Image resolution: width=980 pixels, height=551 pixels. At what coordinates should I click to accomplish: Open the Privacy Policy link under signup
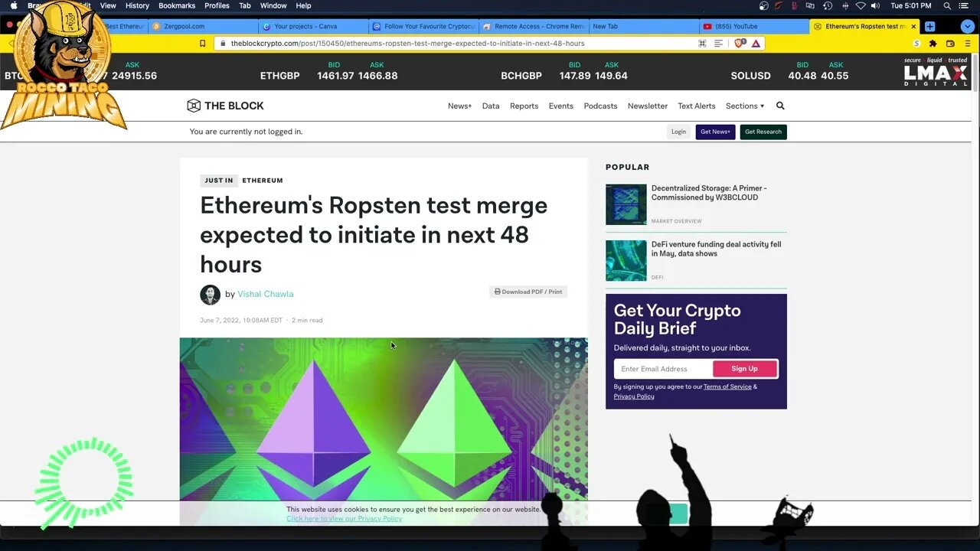(634, 396)
